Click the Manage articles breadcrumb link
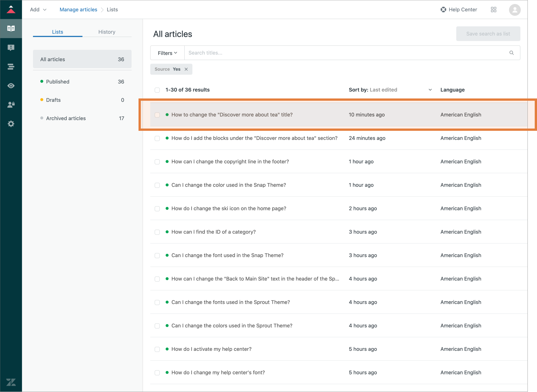537x392 pixels. (x=78, y=9)
